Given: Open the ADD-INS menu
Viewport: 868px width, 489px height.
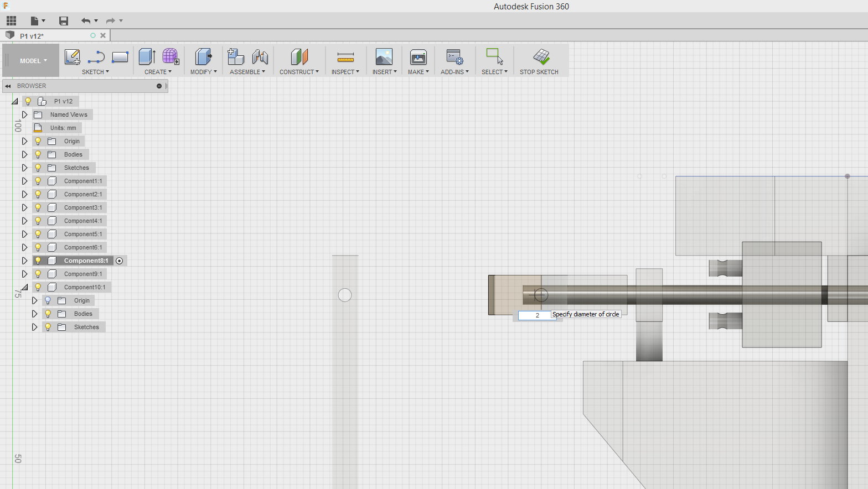Looking at the screenshot, I should coord(454,72).
